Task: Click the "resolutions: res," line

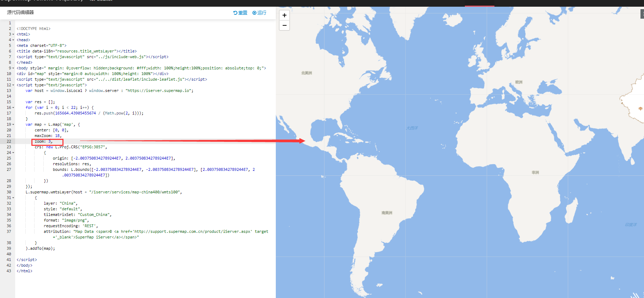Action: point(72,164)
